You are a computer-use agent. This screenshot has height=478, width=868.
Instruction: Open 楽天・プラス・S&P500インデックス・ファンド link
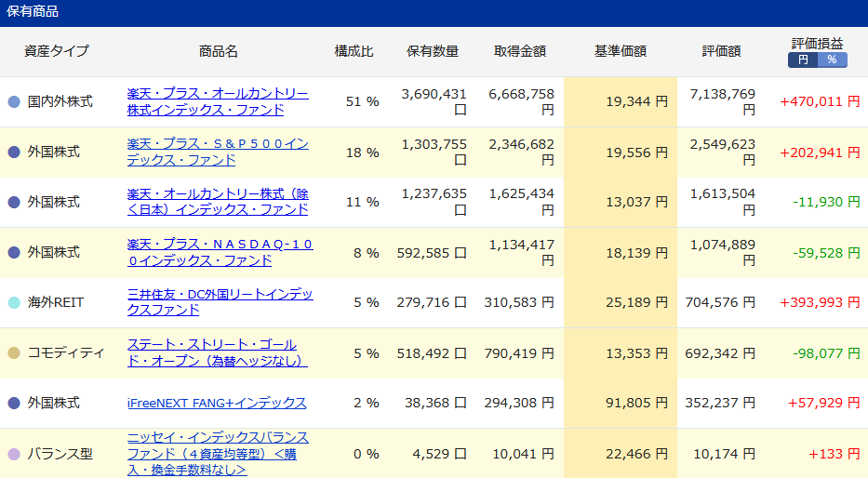tap(218, 153)
